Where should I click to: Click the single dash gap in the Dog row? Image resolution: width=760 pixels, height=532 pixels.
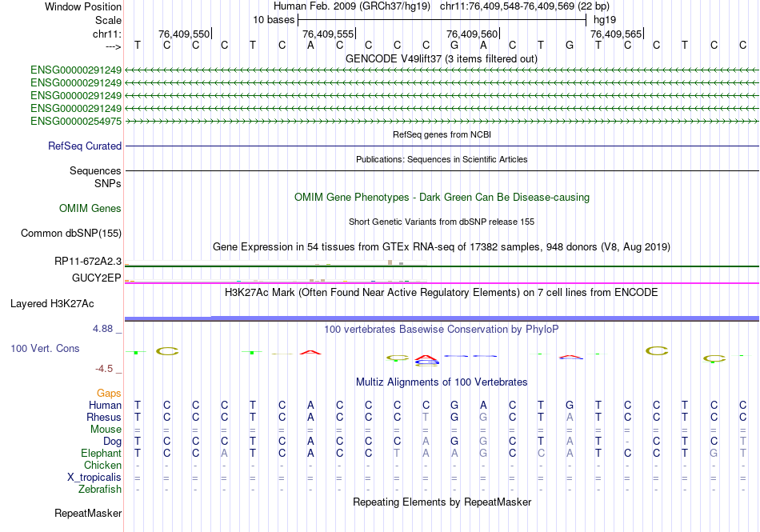tap(627, 442)
